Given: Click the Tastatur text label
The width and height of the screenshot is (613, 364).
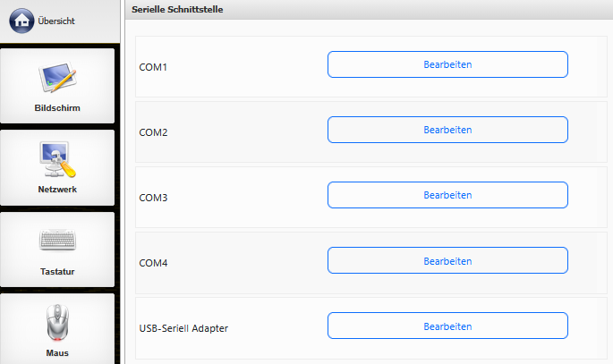Looking at the screenshot, I should tap(57, 271).
